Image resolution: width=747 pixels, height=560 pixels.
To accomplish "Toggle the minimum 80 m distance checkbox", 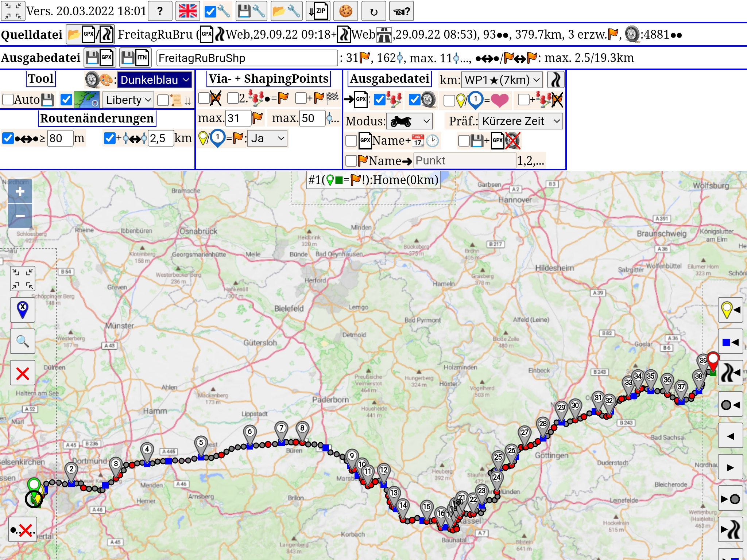I will click(8, 138).
